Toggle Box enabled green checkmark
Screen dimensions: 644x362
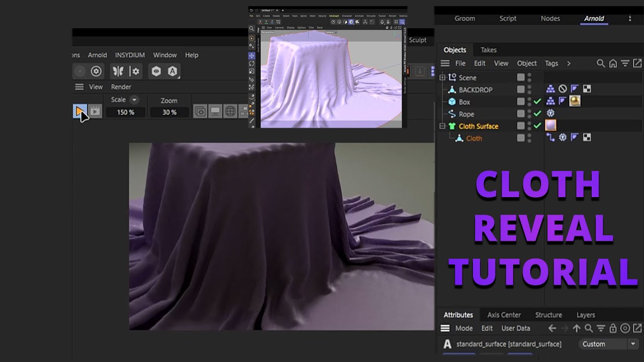tap(537, 102)
